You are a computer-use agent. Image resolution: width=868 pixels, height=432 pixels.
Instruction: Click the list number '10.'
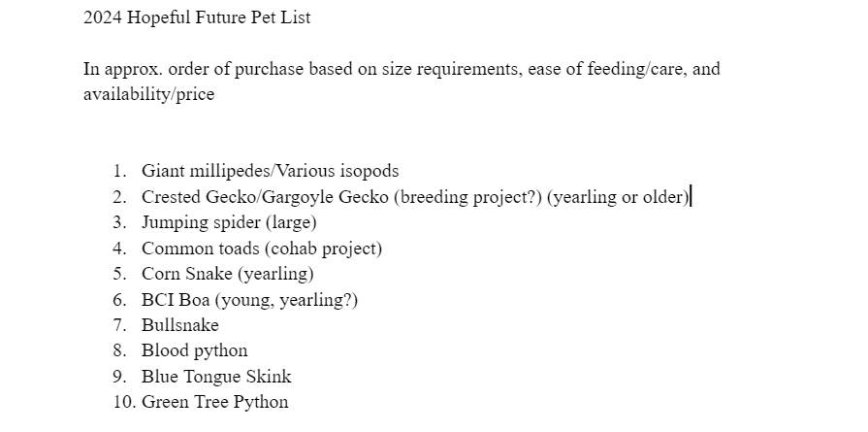click(x=124, y=402)
